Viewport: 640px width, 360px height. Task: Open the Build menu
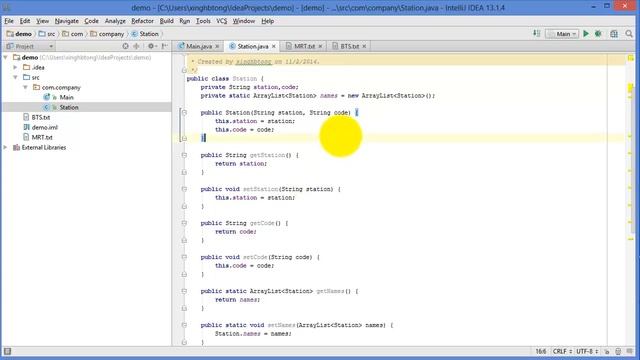(x=167, y=21)
